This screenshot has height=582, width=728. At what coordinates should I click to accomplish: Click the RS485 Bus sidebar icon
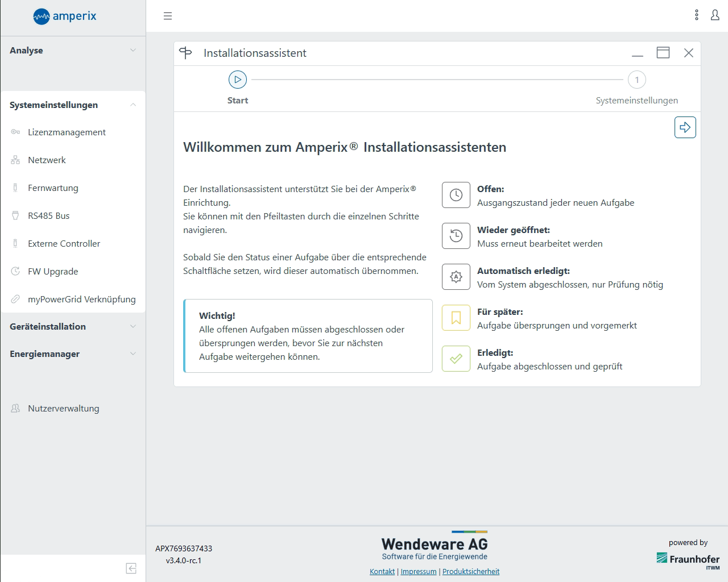(15, 215)
